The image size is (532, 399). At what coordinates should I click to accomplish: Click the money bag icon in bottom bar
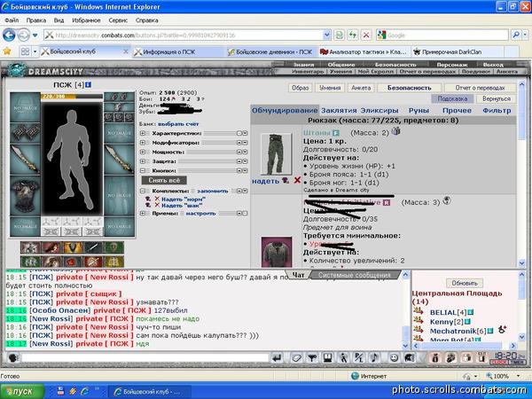coord(435,357)
